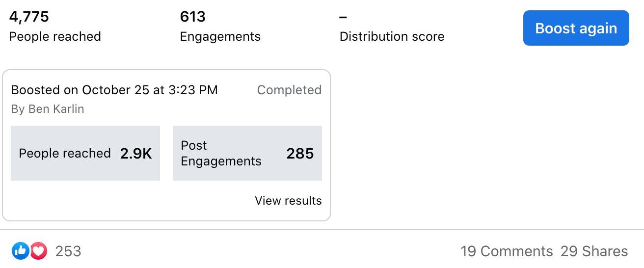Click the 4,775 People reached figure

[x=29, y=17]
